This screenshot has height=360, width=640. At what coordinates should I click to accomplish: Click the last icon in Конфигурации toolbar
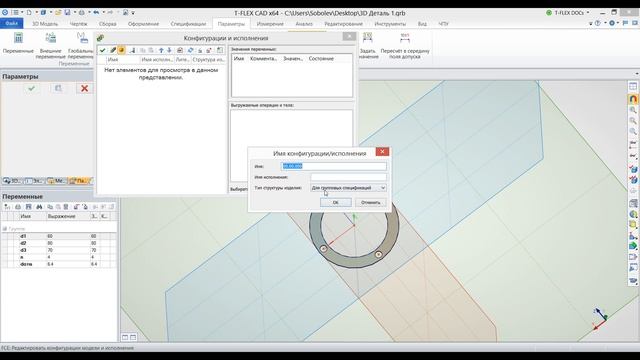tap(220, 50)
